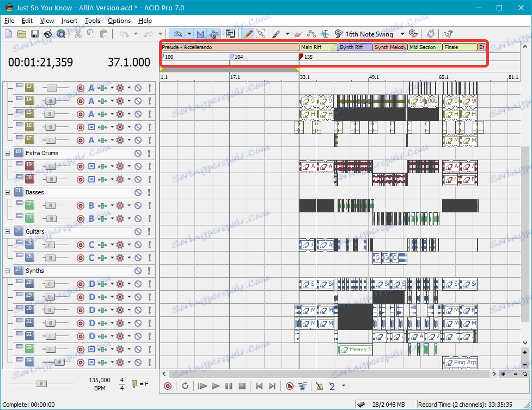
Task: Go to end with the transport button
Action: (x=272, y=386)
